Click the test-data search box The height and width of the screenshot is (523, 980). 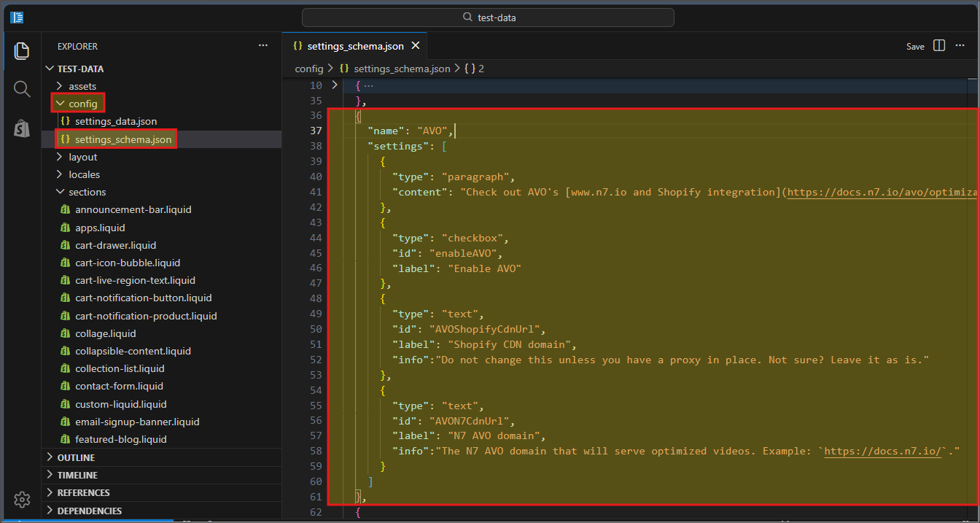pyautogui.click(x=488, y=17)
